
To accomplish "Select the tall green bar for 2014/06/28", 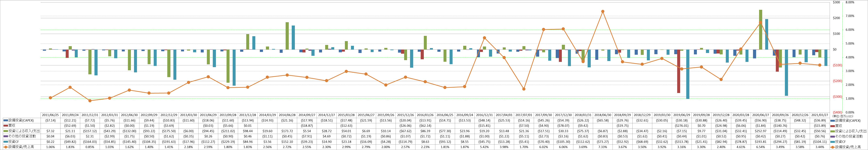I will [x=287, y=36].
